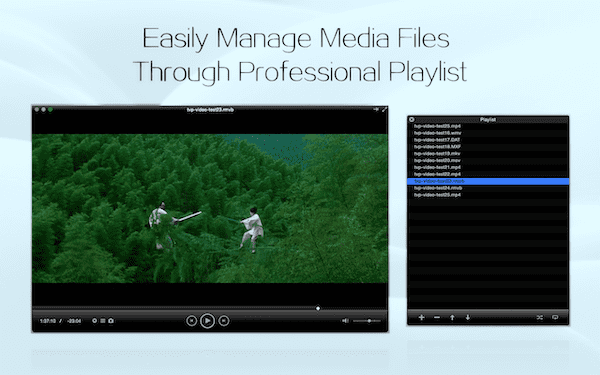The height and width of the screenshot is (375, 600).
Task: Click the elapsed time 1:07:10 display
Action: (48, 321)
